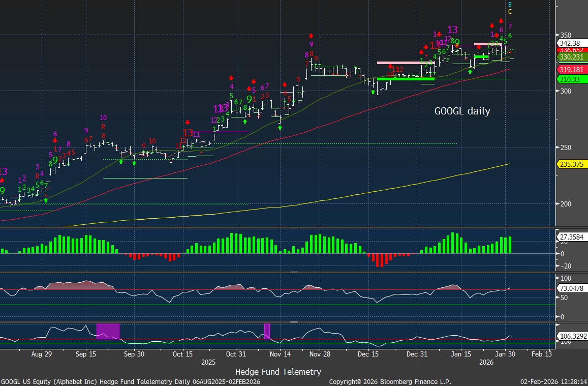The height and width of the screenshot is (386, 588).
Task: Click the yellow C marker atop the latest bar
Action: [x=510, y=12]
